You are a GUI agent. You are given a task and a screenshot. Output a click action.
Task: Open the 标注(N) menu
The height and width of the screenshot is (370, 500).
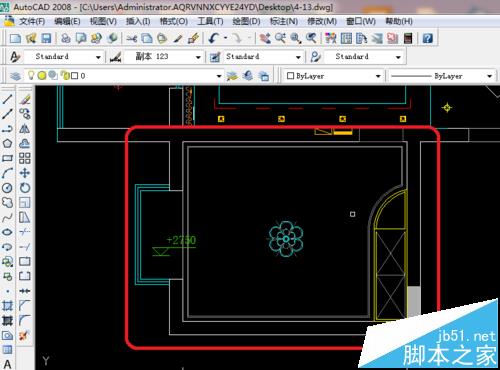tap(284, 21)
